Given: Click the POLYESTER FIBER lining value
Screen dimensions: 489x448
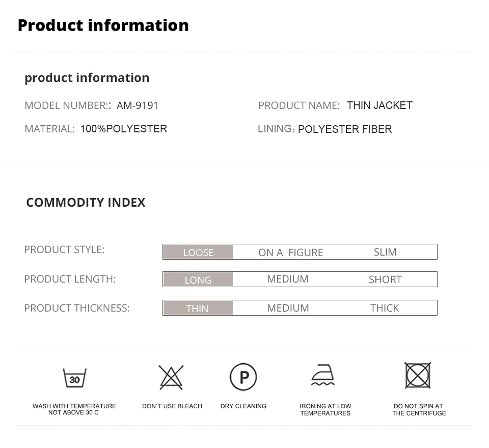Looking at the screenshot, I should [345, 129].
